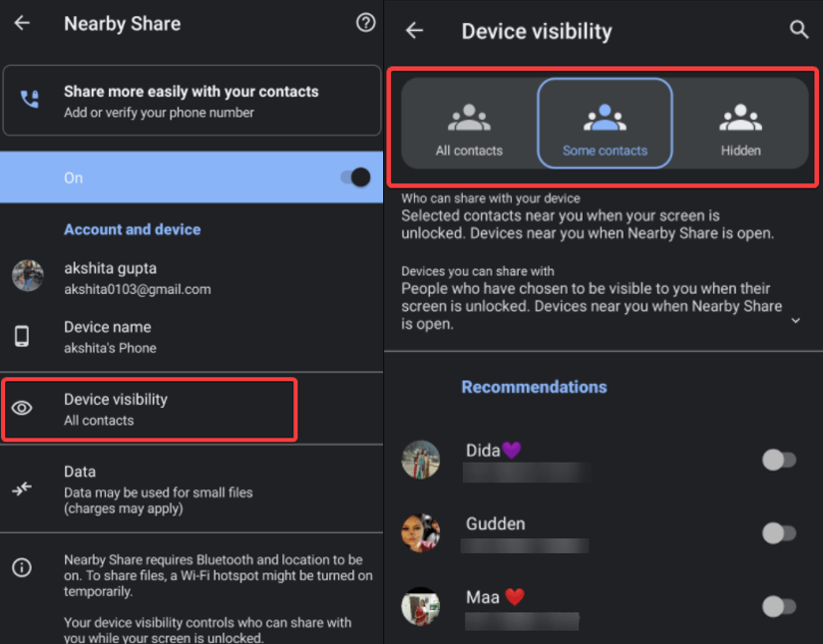Screen dimensions: 823x644
Task: Expand the Devices you can share with description
Action: 796,320
